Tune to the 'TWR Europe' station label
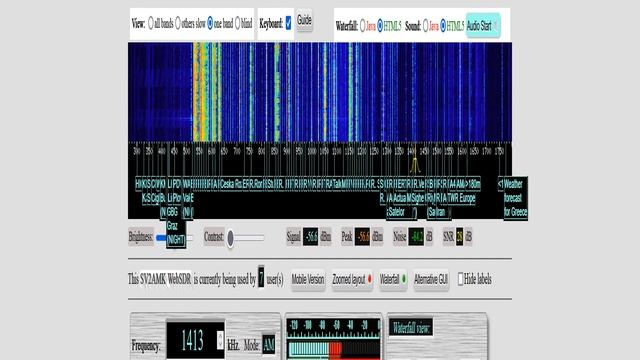640x360 pixels. pos(462,198)
